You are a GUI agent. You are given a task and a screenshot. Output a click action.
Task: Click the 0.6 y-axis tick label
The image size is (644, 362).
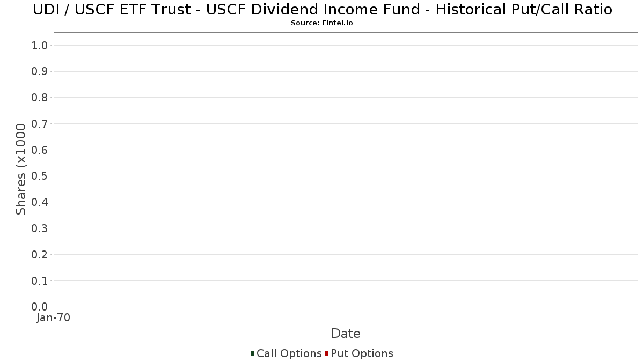pos(40,150)
